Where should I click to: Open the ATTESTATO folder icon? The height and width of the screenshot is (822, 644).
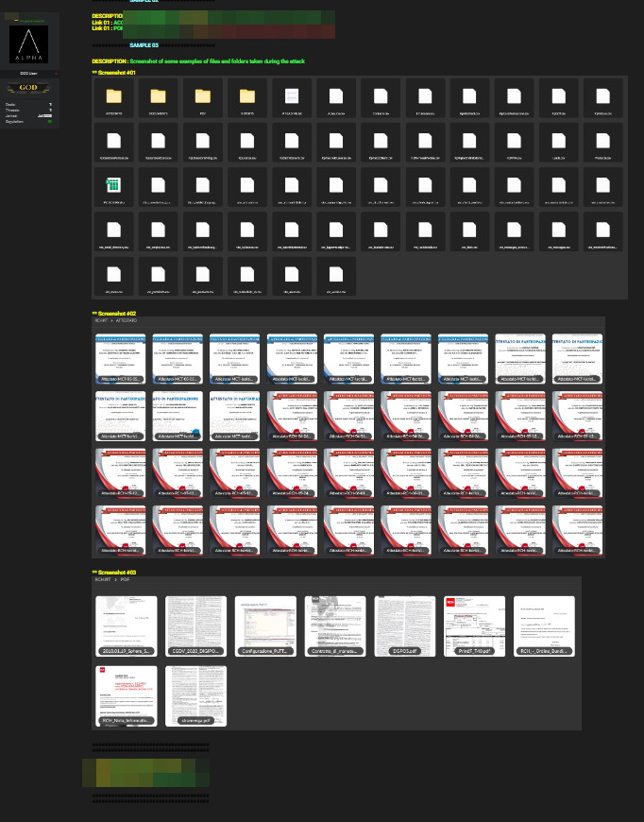tap(113, 96)
